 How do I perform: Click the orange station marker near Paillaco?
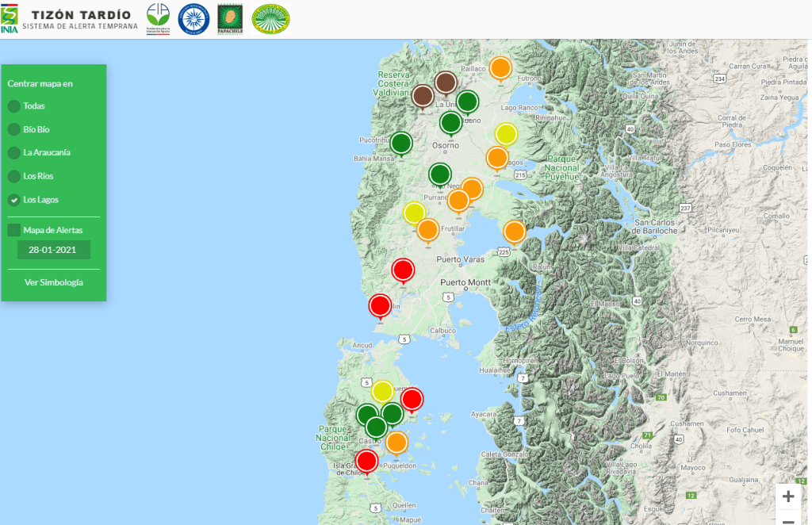click(x=500, y=68)
